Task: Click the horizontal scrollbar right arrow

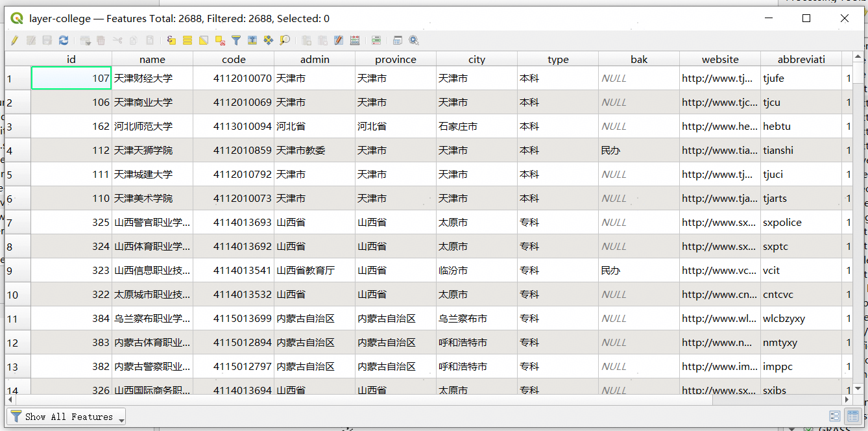Action: tap(846, 400)
